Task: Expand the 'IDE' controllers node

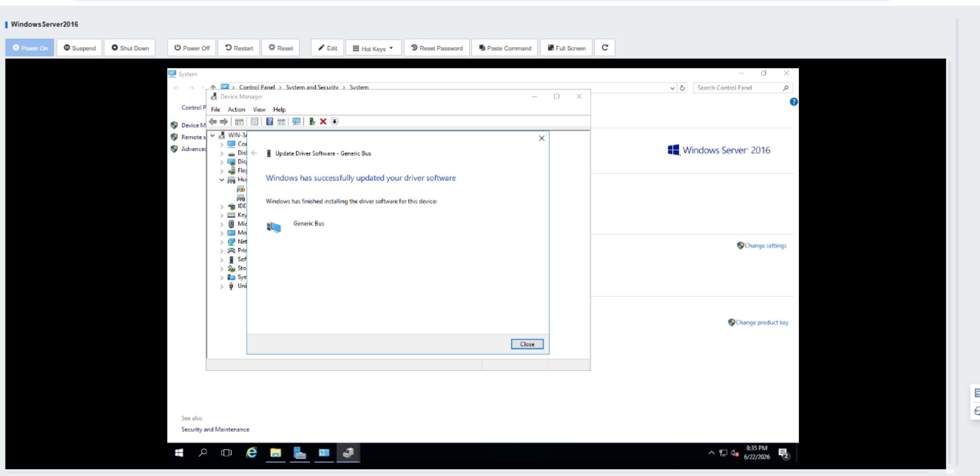Action: (222, 207)
